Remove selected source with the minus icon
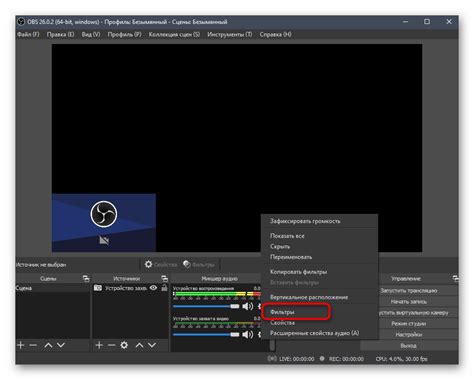 (x=111, y=345)
